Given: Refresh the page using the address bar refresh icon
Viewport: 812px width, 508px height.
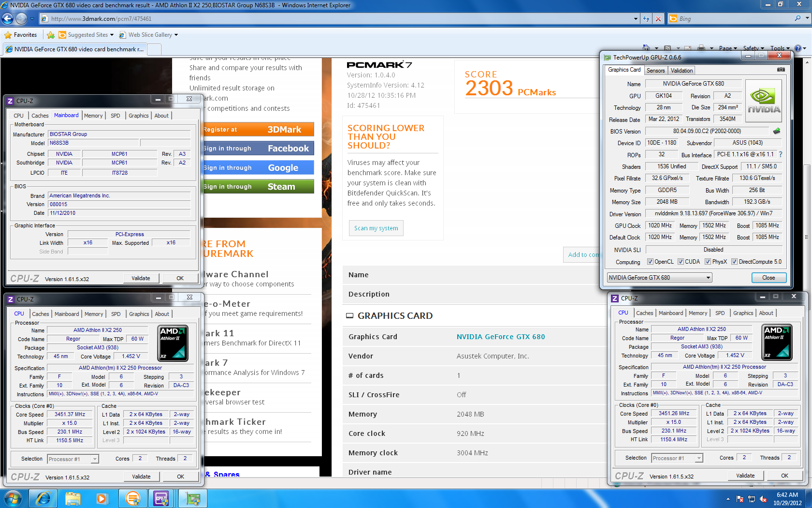Looking at the screenshot, I should (x=646, y=19).
